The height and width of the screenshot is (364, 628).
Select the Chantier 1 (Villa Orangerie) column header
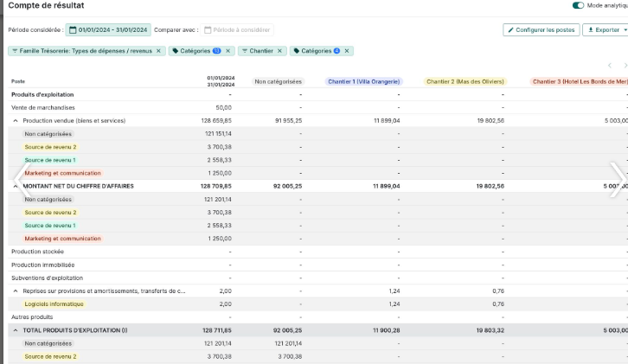[x=364, y=82]
